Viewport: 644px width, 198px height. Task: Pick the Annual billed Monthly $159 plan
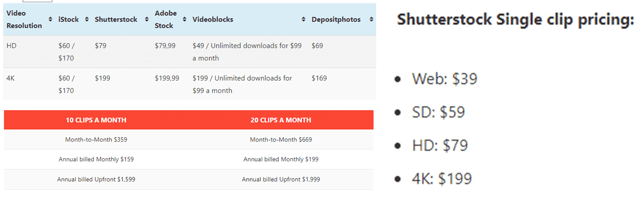coord(96,159)
